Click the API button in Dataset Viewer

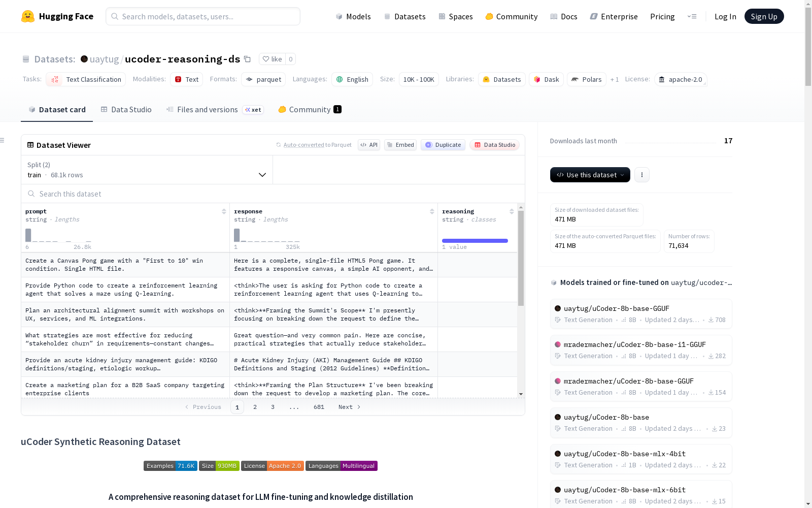tap(369, 145)
